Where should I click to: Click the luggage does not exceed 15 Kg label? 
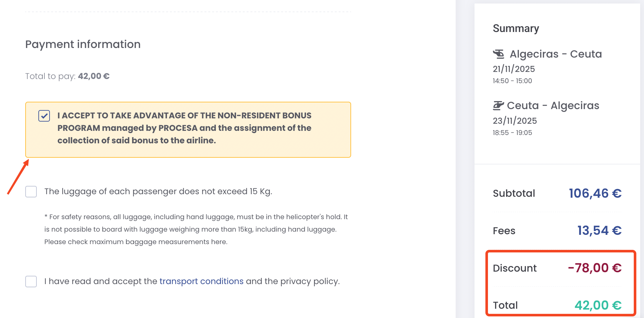pyautogui.click(x=158, y=191)
